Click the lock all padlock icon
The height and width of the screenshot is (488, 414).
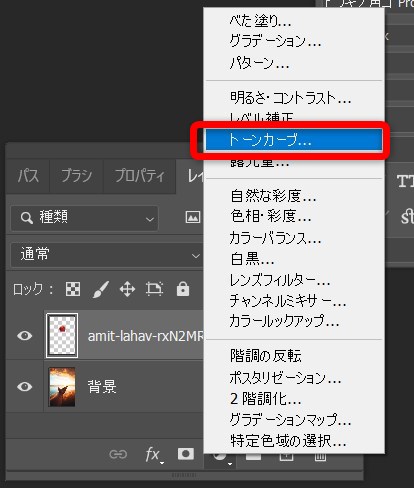tap(183, 289)
